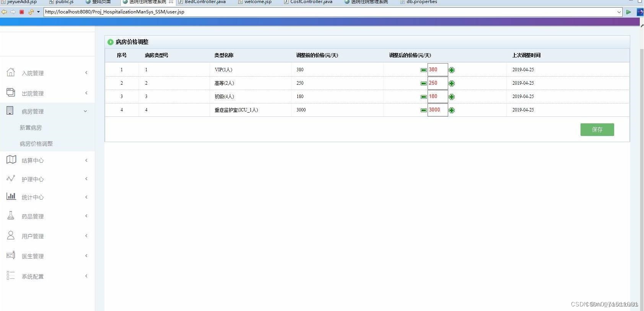Click the 系统配置 list icon
The image size is (644, 311).
11,275
